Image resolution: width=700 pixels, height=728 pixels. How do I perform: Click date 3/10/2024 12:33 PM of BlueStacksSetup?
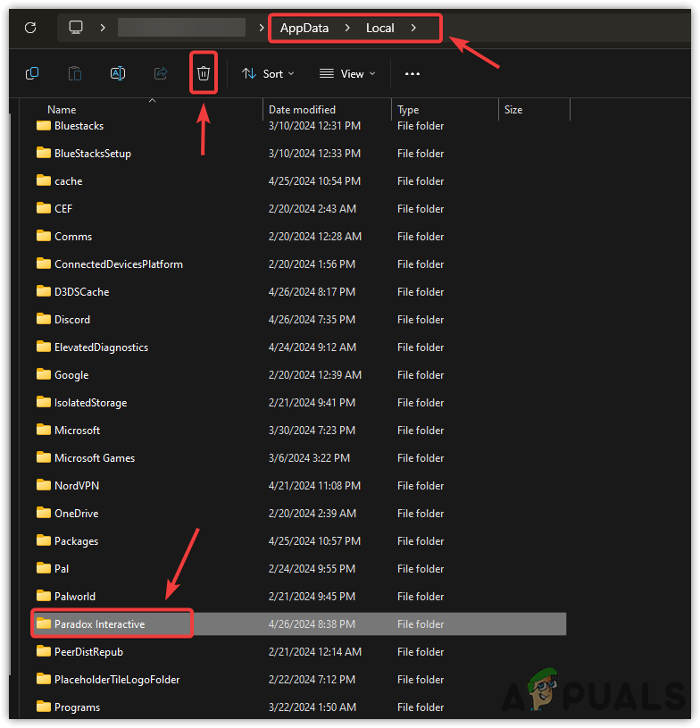314,154
